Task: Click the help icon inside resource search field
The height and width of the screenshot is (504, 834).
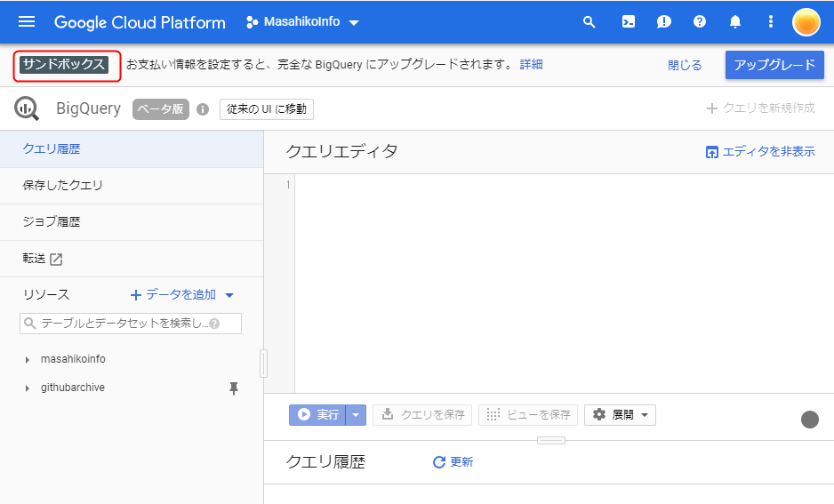Action: click(214, 324)
